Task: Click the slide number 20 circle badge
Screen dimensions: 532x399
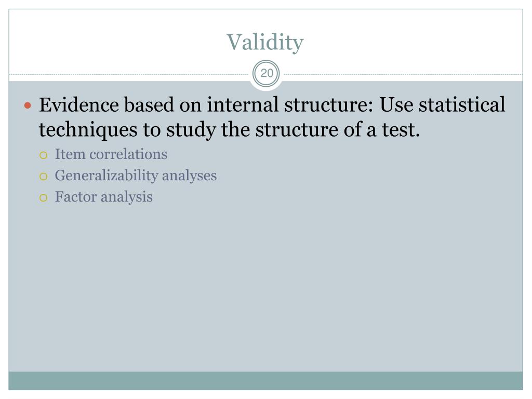Action: pos(267,73)
